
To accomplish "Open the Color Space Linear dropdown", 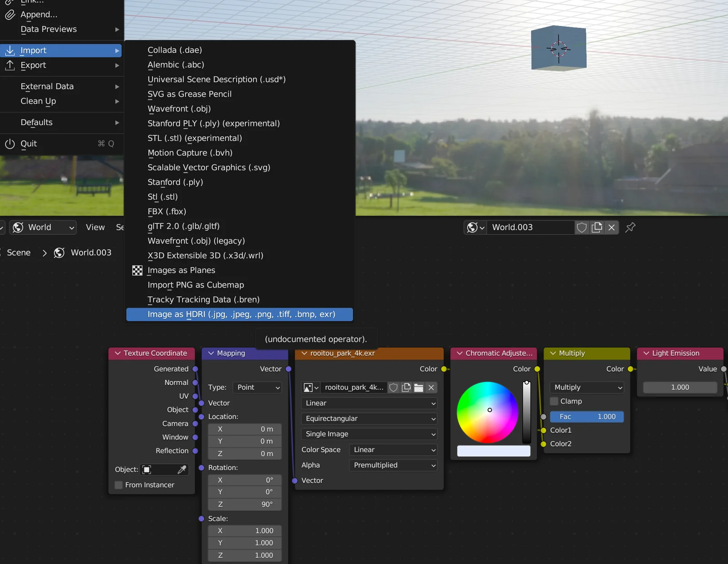I will point(393,449).
